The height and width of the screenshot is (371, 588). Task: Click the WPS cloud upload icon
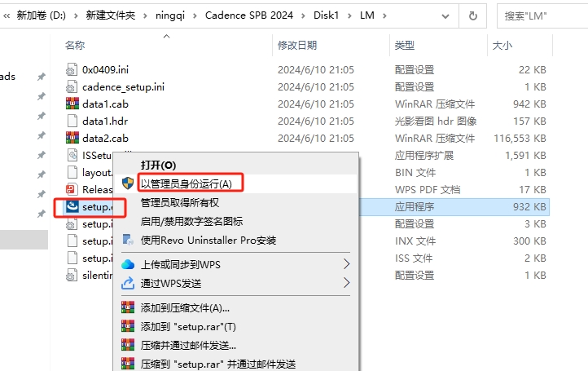pyautogui.click(x=128, y=264)
